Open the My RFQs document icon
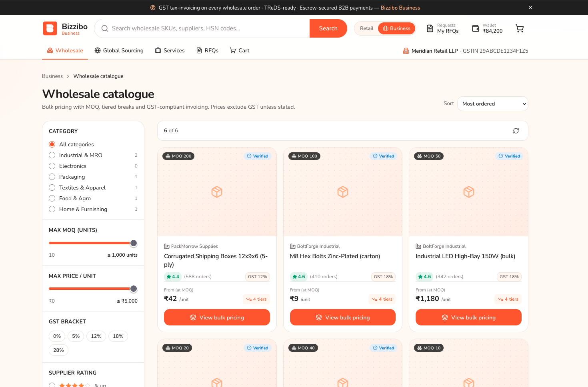 coord(430,28)
